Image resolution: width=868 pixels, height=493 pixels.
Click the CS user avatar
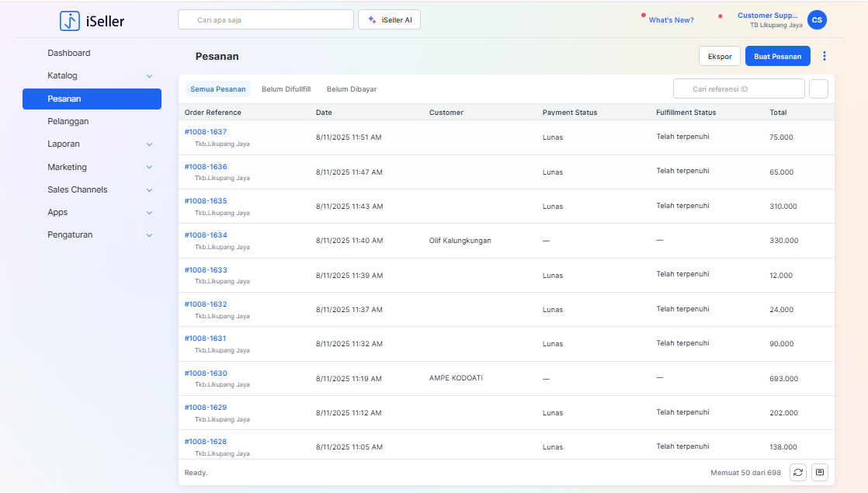(817, 20)
